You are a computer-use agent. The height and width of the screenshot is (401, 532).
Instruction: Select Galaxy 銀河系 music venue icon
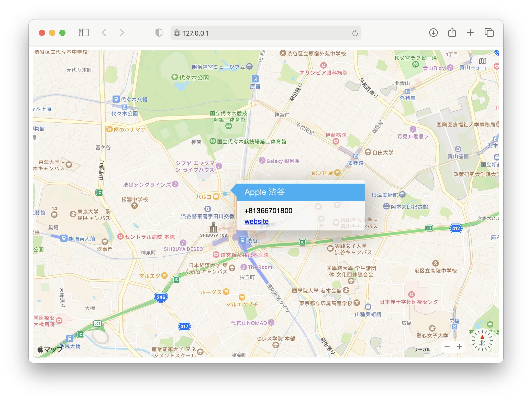262,160
